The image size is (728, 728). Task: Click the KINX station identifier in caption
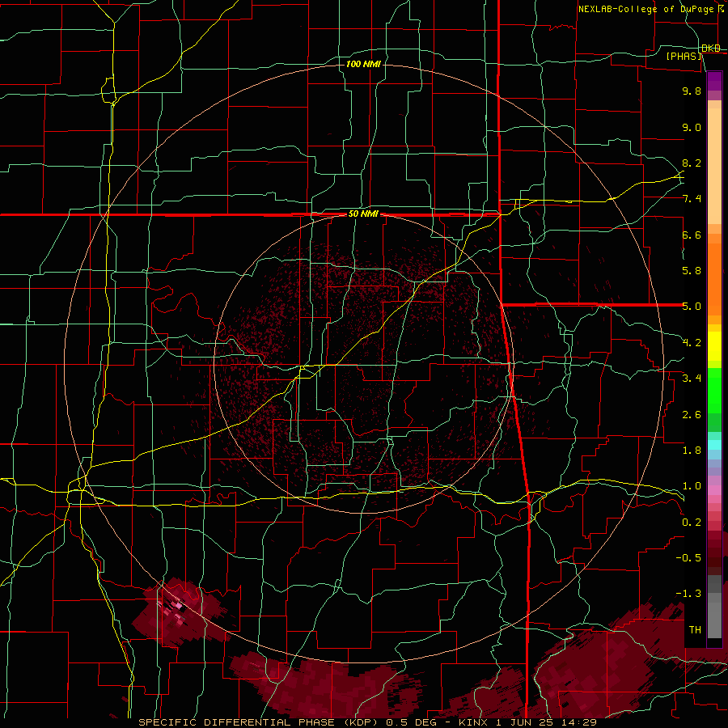tap(472, 722)
